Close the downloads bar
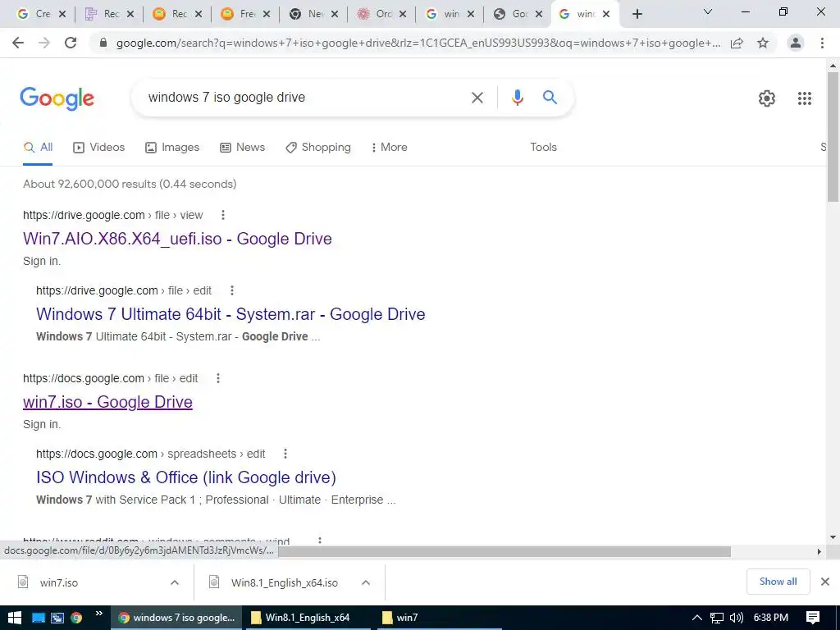This screenshot has width=840, height=630. (825, 582)
